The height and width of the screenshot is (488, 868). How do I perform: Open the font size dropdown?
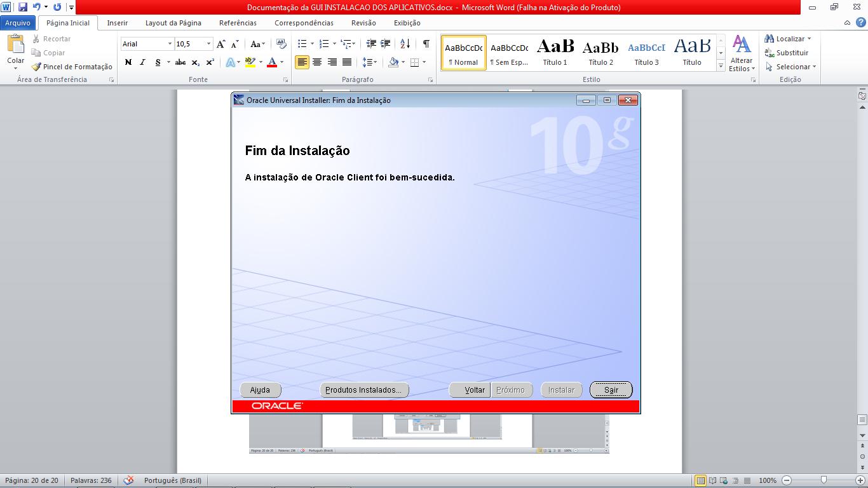click(x=207, y=44)
